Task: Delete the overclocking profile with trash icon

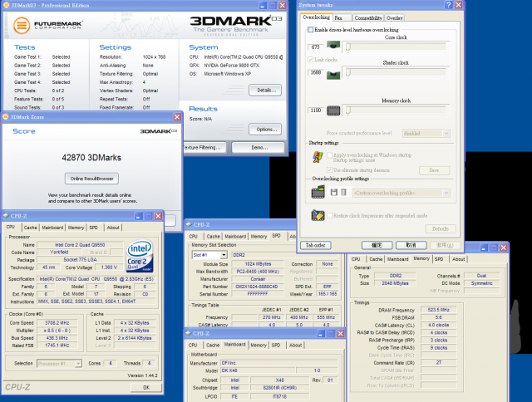Action: click(343, 193)
